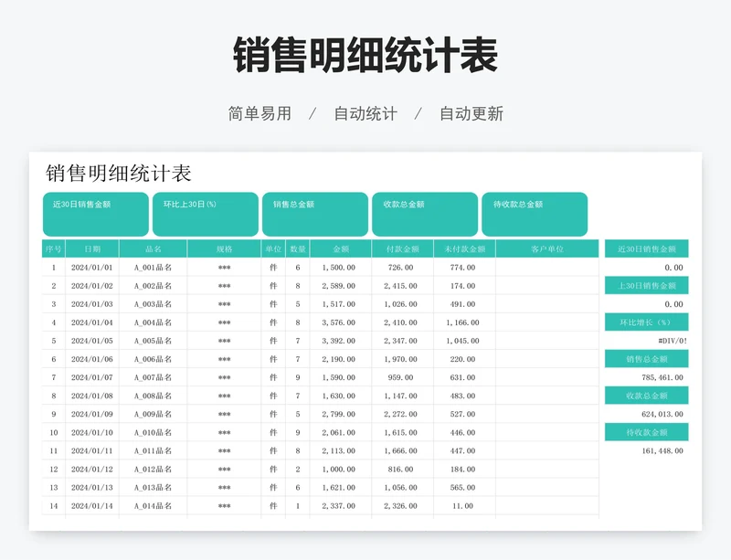Viewport: 731px width, 560px height.
Task: Select amount cell 1,630.00
Action: pyautogui.click(x=339, y=396)
